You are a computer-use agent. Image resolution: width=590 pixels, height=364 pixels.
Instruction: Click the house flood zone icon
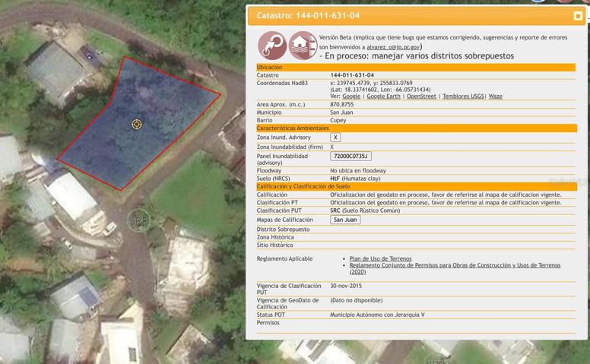(x=303, y=46)
